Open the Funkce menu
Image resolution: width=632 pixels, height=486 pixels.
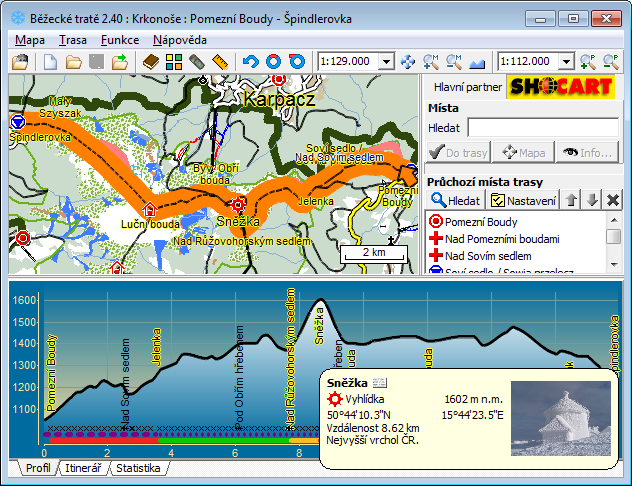[120, 40]
